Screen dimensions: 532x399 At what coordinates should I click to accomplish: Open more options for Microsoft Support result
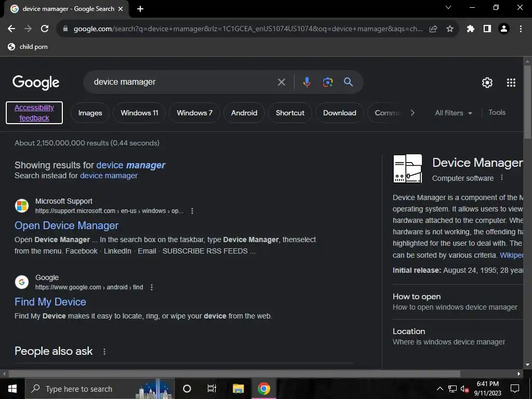[192, 211]
